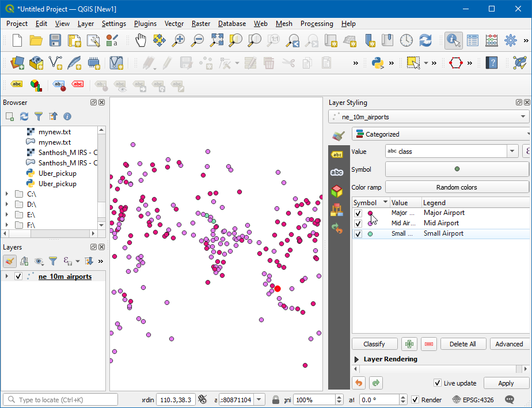Open the Processing menu
The width and height of the screenshot is (532, 408).
click(x=316, y=24)
